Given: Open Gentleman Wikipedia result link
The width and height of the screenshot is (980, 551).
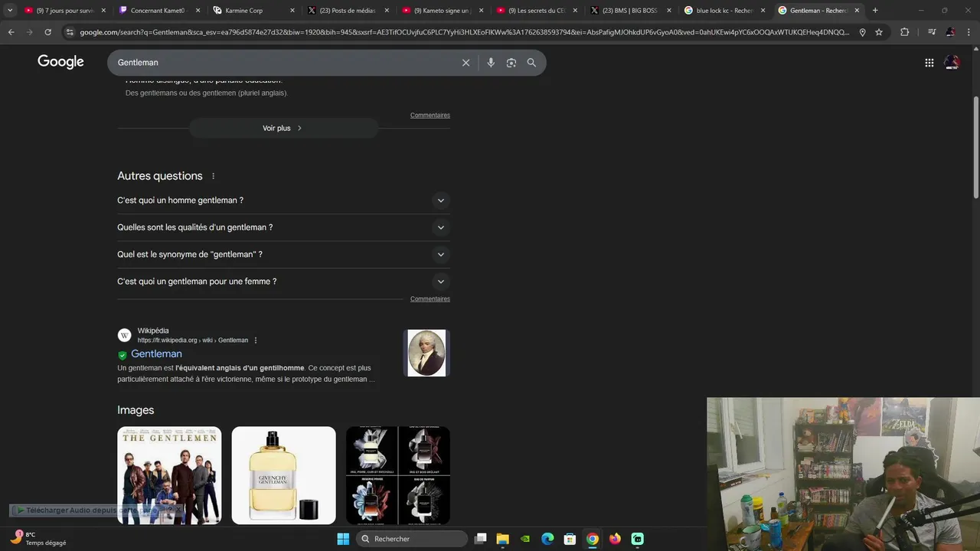Looking at the screenshot, I should (x=156, y=354).
